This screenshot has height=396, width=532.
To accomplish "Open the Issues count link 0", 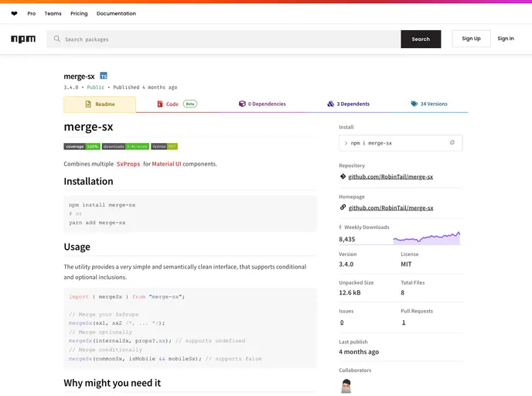I will pyautogui.click(x=342, y=323).
